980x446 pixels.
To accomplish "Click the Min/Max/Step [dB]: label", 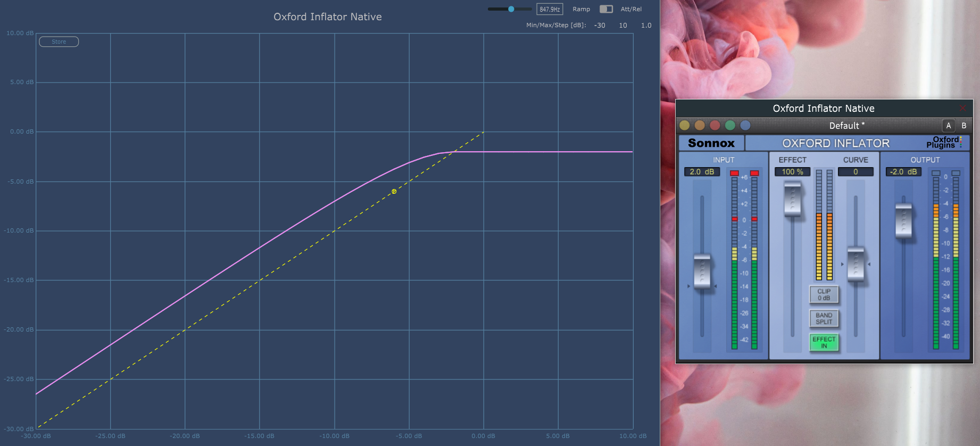I will pyautogui.click(x=556, y=25).
